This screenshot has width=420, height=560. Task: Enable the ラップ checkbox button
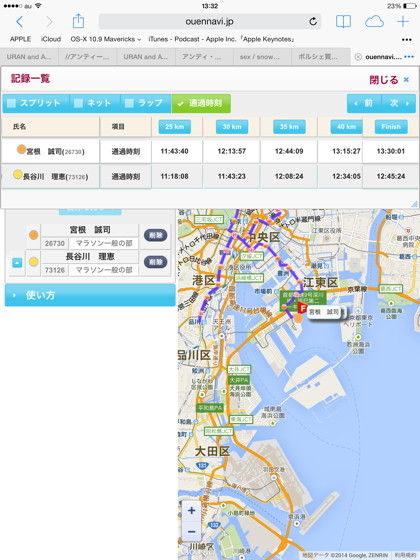(146, 103)
